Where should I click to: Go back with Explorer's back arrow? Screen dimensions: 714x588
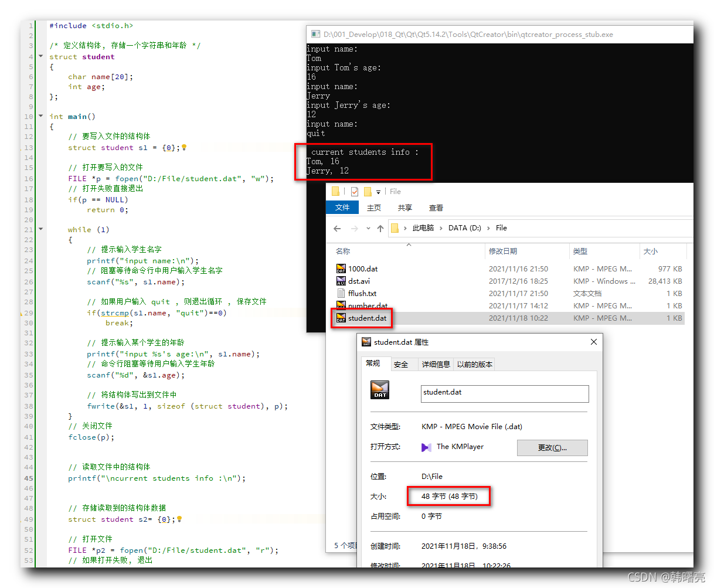[337, 228]
